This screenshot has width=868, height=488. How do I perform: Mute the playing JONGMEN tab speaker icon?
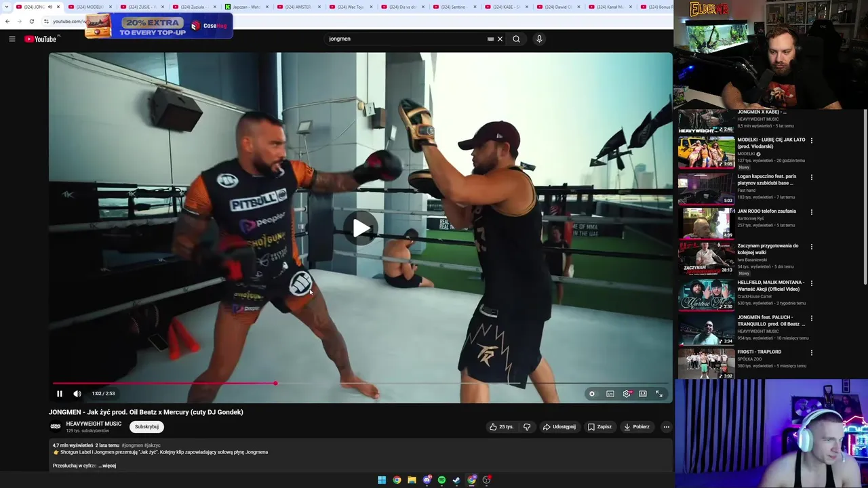coord(50,7)
